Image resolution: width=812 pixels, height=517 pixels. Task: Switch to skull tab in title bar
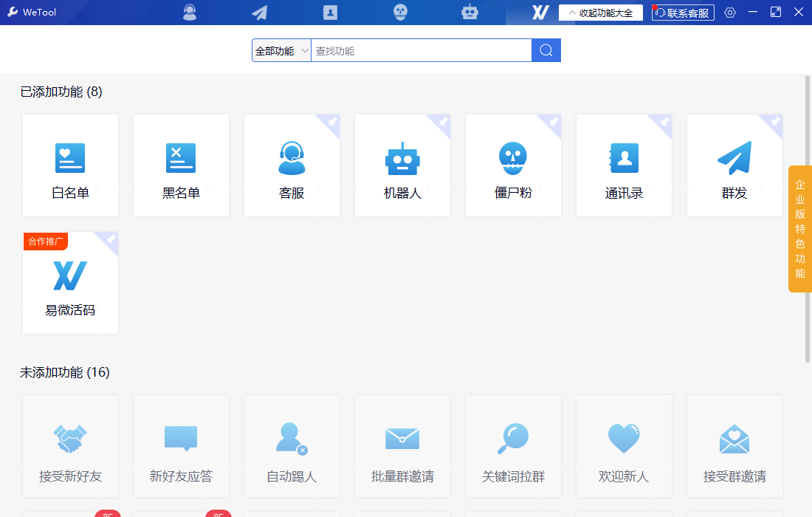coord(400,13)
